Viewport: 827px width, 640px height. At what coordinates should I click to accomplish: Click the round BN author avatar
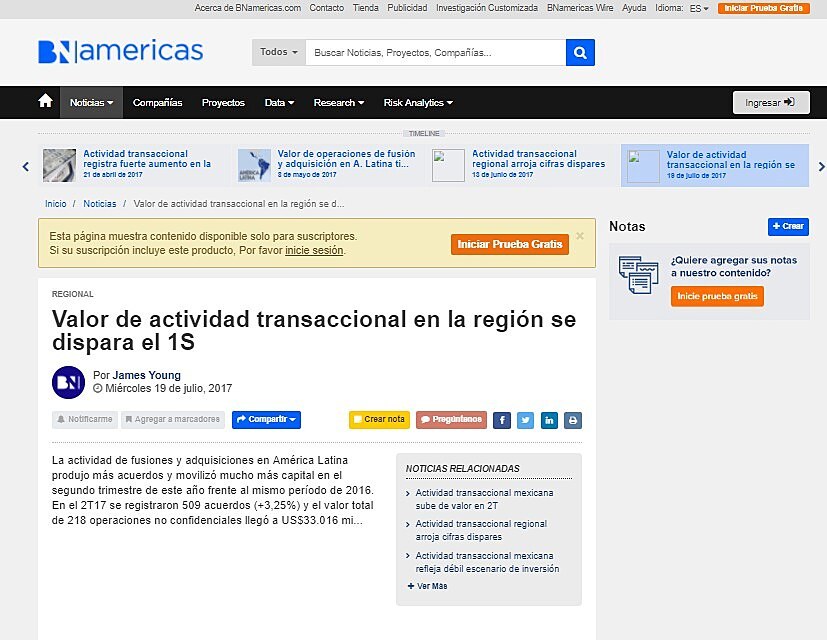(x=69, y=382)
